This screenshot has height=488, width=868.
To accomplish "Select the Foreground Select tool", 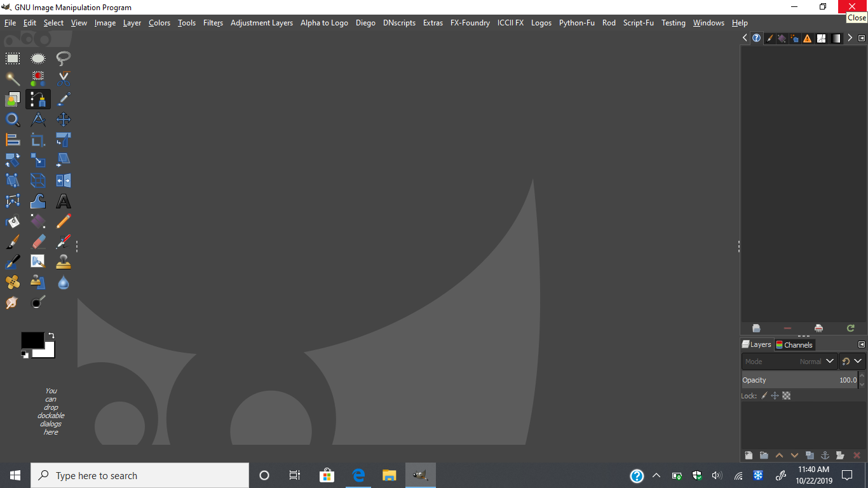I will 13,99.
